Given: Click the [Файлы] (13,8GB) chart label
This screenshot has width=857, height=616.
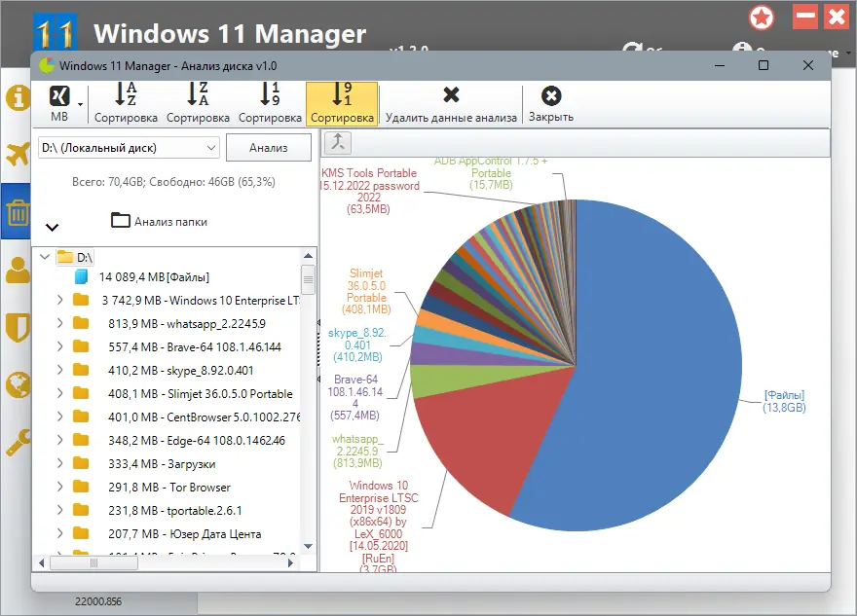Looking at the screenshot, I should click(x=784, y=401).
